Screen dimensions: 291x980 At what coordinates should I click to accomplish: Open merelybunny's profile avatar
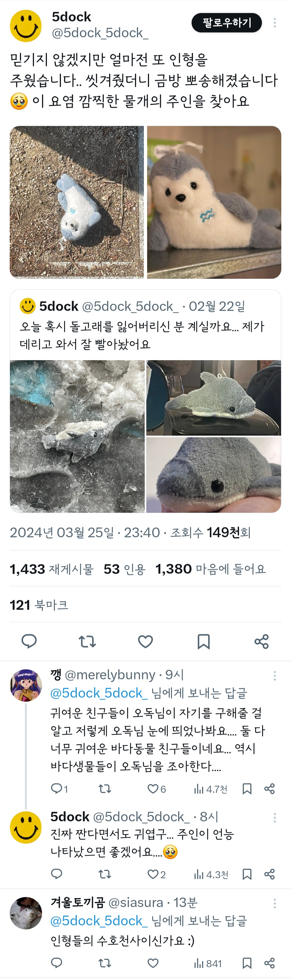[x=26, y=685]
